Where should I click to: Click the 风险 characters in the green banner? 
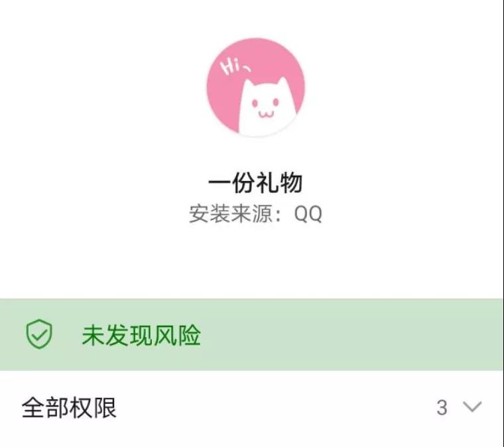[x=177, y=335]
